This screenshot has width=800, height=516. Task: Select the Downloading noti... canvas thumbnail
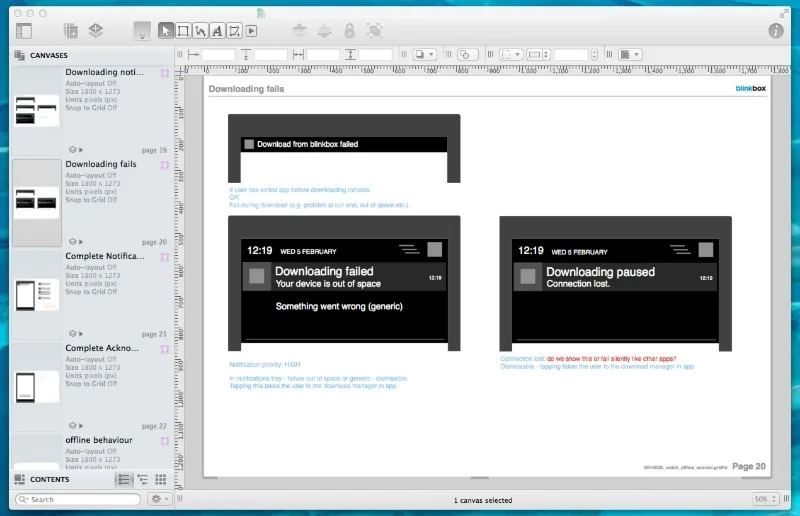coord(37,111)
